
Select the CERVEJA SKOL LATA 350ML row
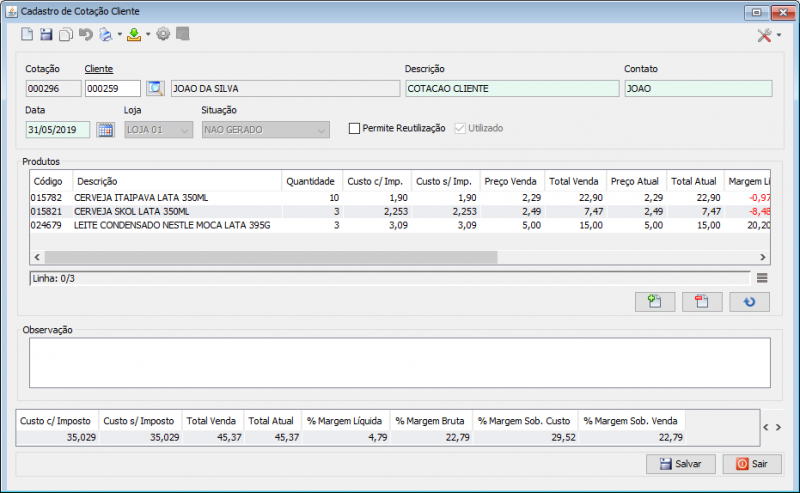pos(399,211)
